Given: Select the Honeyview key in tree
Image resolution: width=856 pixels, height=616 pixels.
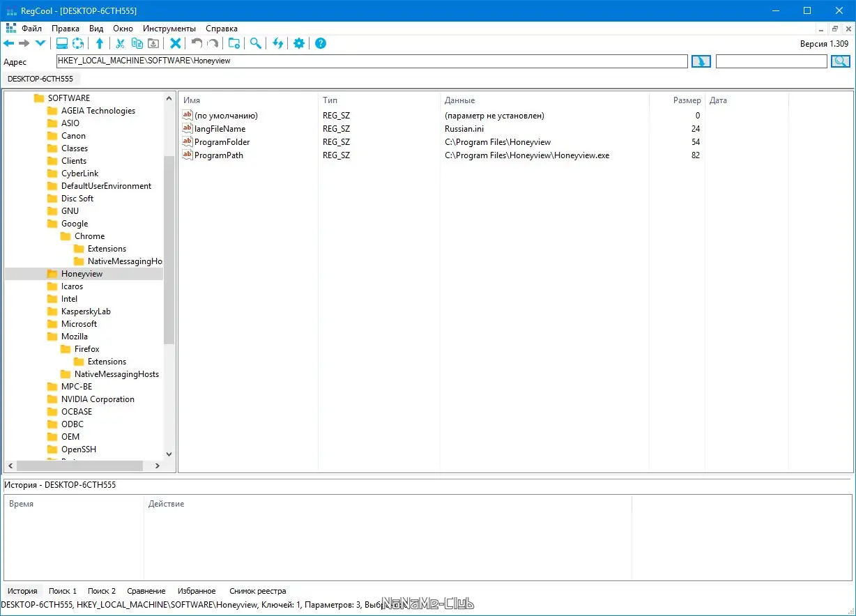Looking at the screenshot, I should click(82, 274).
